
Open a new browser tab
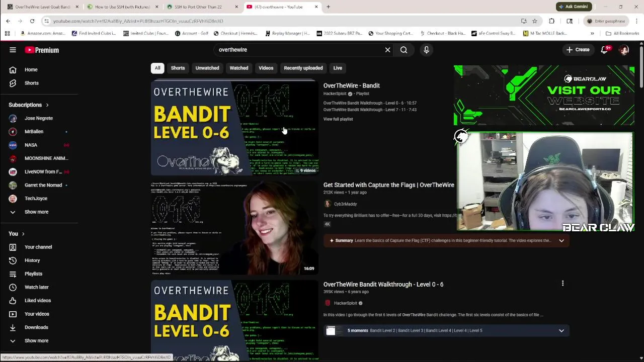tap(328, 7)
